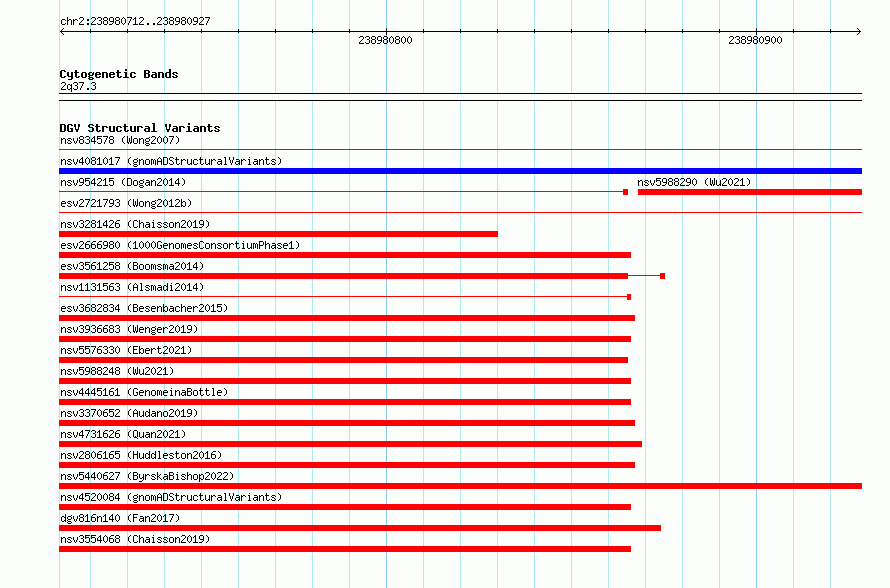This screenshot has height=588, width=890.
Task: Click the blue nsv4081017 variant bar
Action: click(460, 171)
